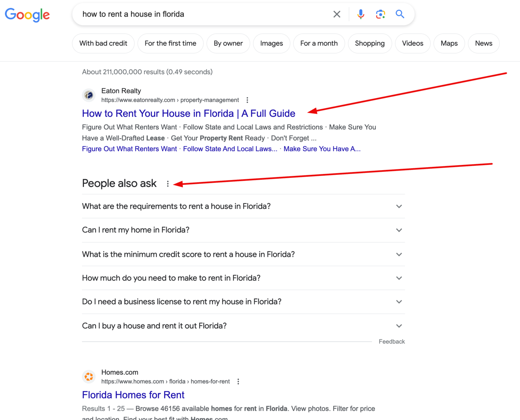Click the Feedback link below People also ask
Image resolution: width=520 pixels, height=420 pixels.
coord(392,341)
